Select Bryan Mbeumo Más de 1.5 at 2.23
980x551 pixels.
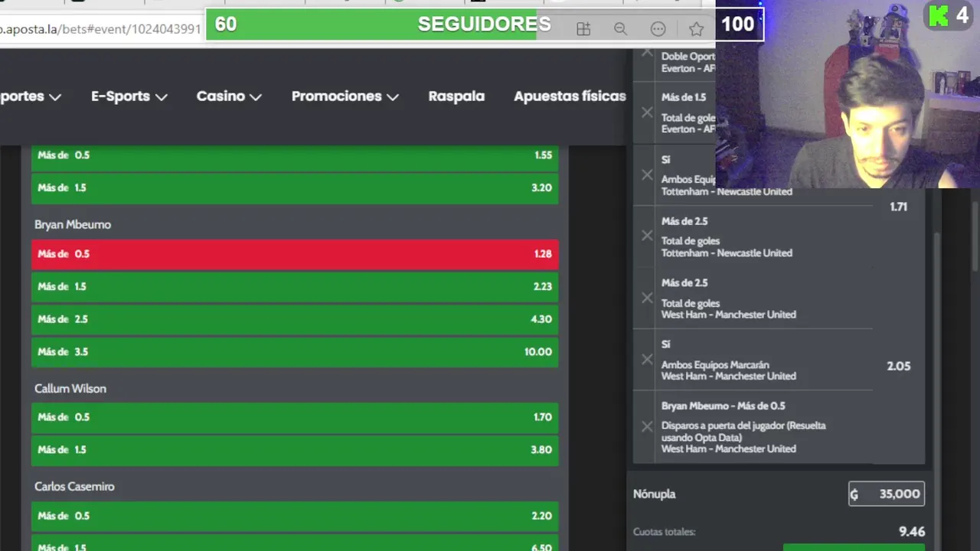(x=295, y=287)
